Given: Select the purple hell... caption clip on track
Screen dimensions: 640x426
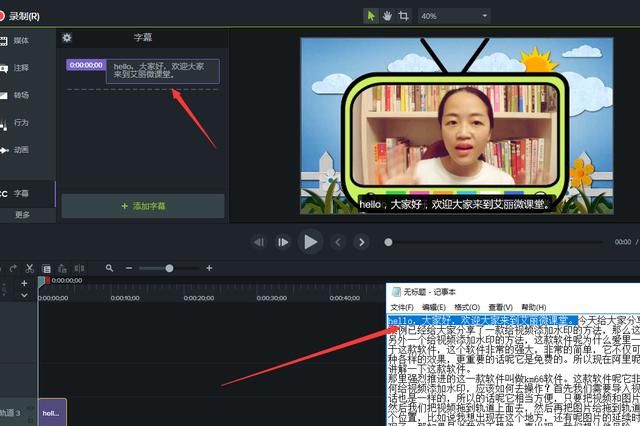Looking at the screenshot, I should click(x=52, y=413).
